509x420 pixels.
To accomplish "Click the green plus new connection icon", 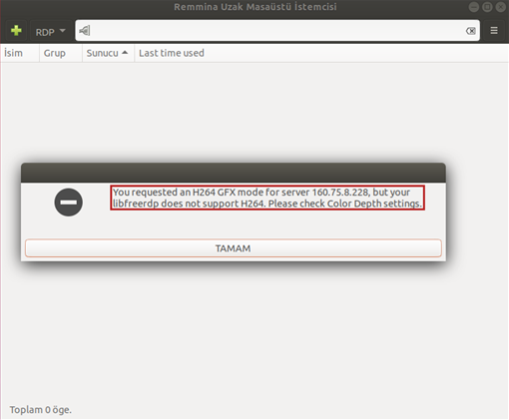I will (16, 31).
